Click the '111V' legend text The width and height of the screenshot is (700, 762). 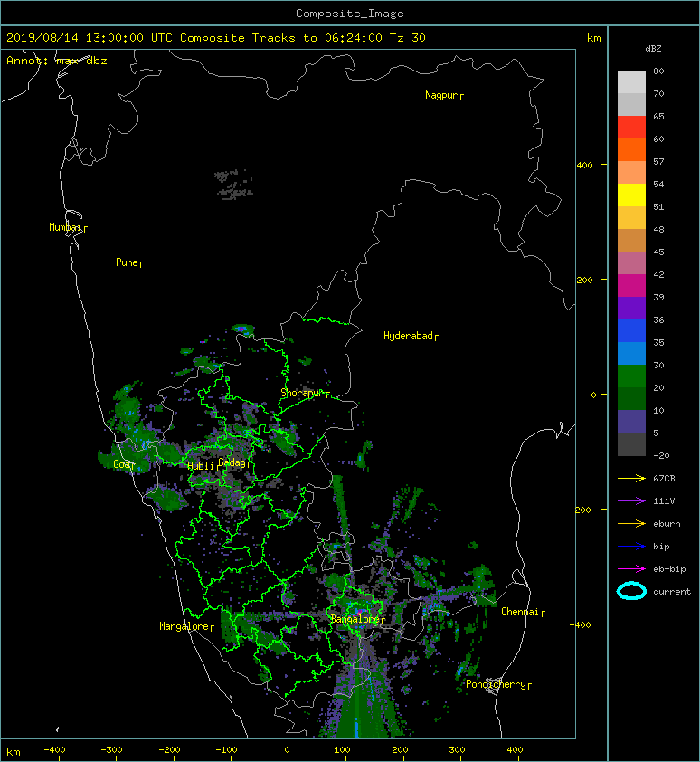tap(664, 501)
